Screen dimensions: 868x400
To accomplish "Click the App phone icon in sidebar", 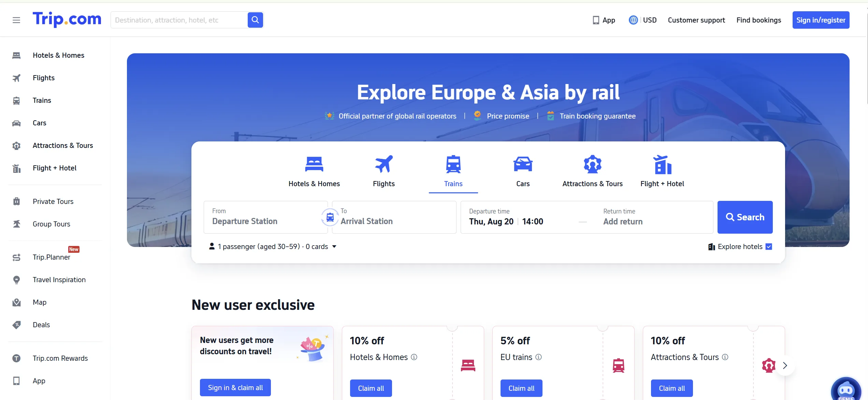I will pos(16,381).
